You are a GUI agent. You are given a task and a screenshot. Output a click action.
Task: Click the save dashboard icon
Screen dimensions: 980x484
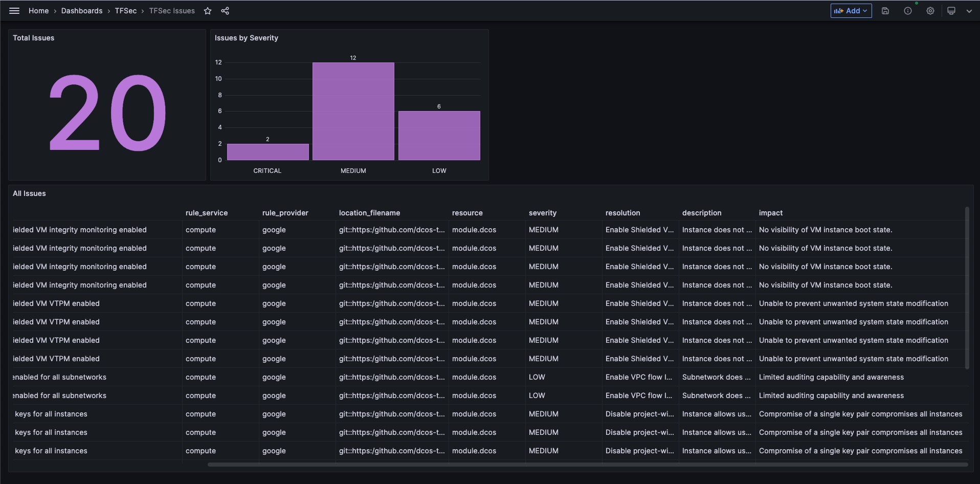click(885, 11)
